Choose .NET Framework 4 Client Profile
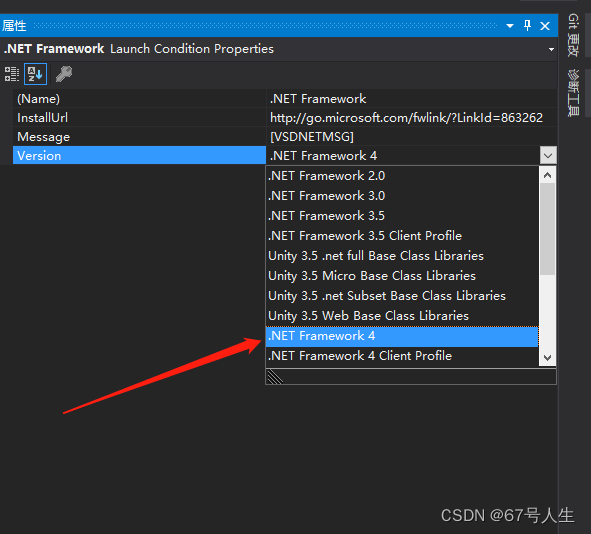591x534 pixels. click(403, 356)
